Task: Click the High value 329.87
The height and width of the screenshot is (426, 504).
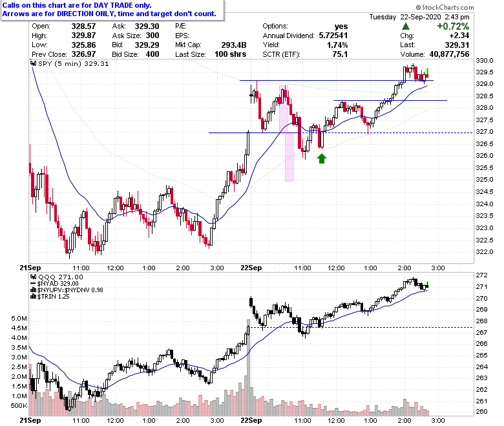Action: pyautogui.click(x=83, y=36)
